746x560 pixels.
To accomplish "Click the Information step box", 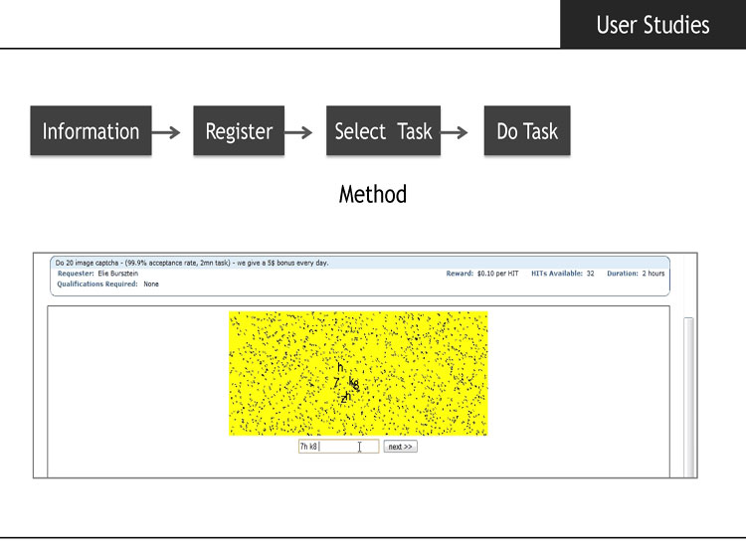I will click(x=91, y=131).
